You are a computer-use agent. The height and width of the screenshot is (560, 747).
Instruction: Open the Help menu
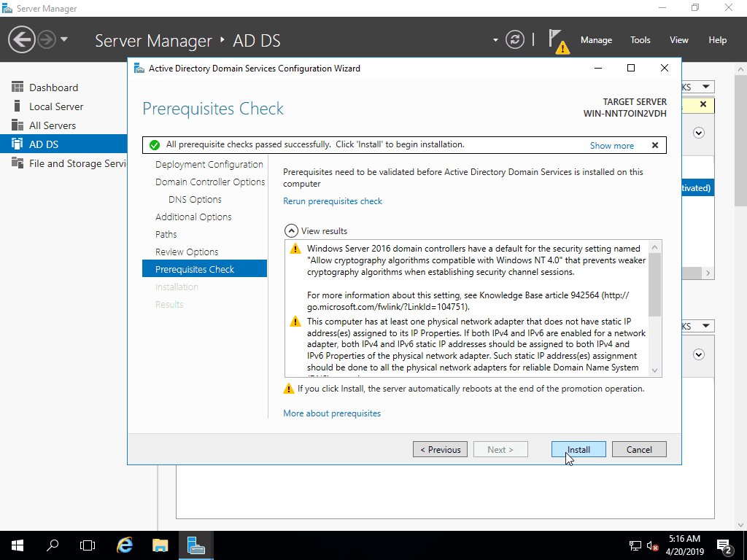click(718, 40)
